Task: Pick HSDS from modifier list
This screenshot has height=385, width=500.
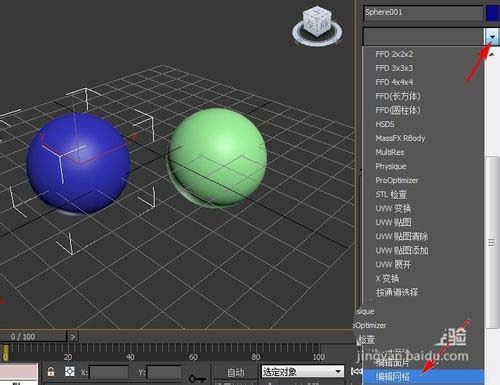Action: (x=385, y=124)
